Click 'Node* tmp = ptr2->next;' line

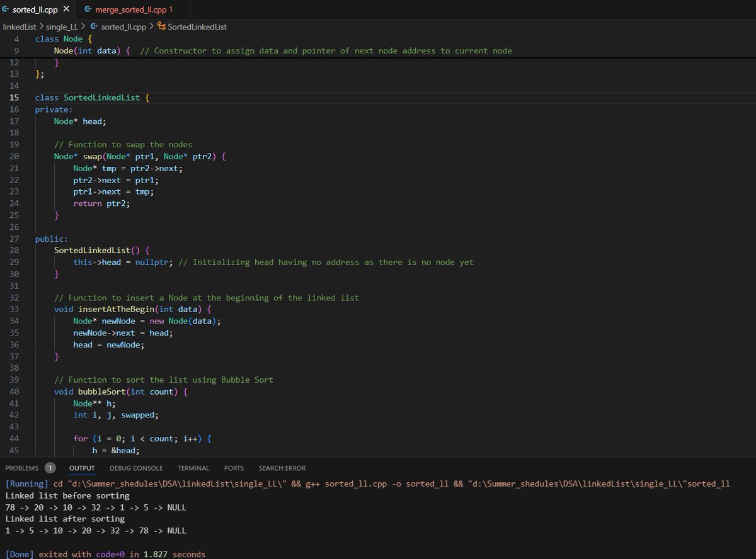128,168
